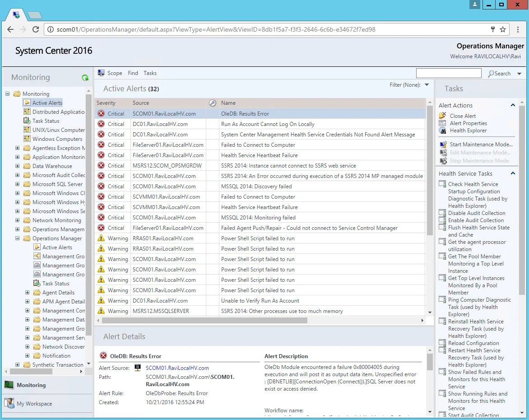529x420 pixels.
Task: Click inside the search text field
Action: tap(449, 73)
